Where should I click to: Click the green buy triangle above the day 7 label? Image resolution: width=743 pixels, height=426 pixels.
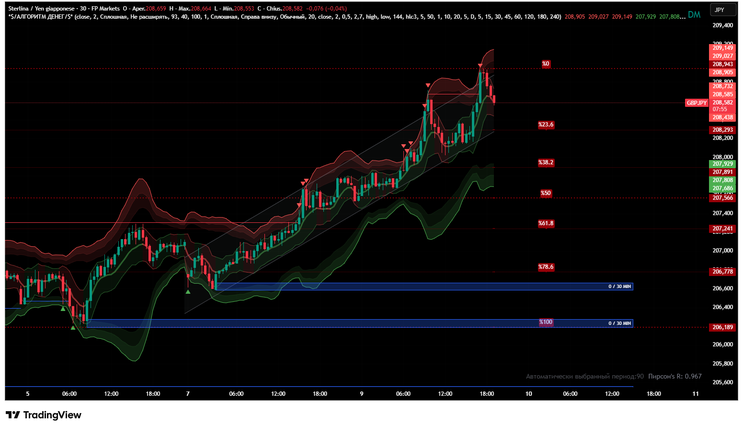[188, 292]
